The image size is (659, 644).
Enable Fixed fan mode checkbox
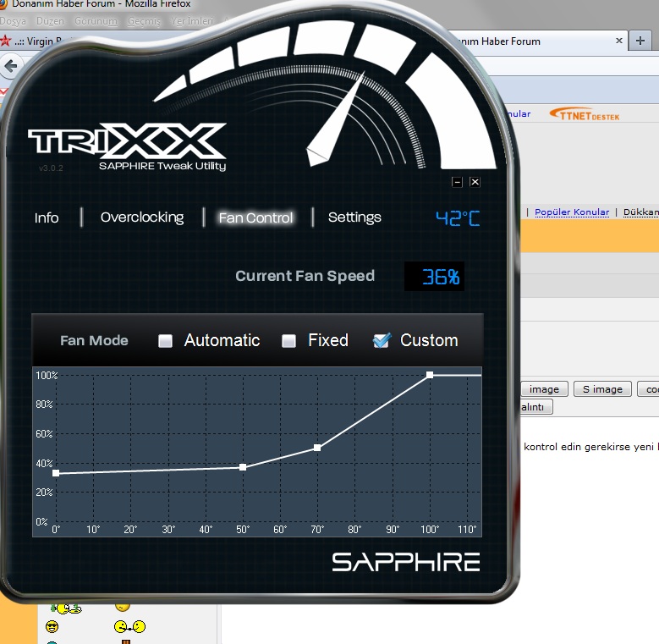tap(288, 340)
